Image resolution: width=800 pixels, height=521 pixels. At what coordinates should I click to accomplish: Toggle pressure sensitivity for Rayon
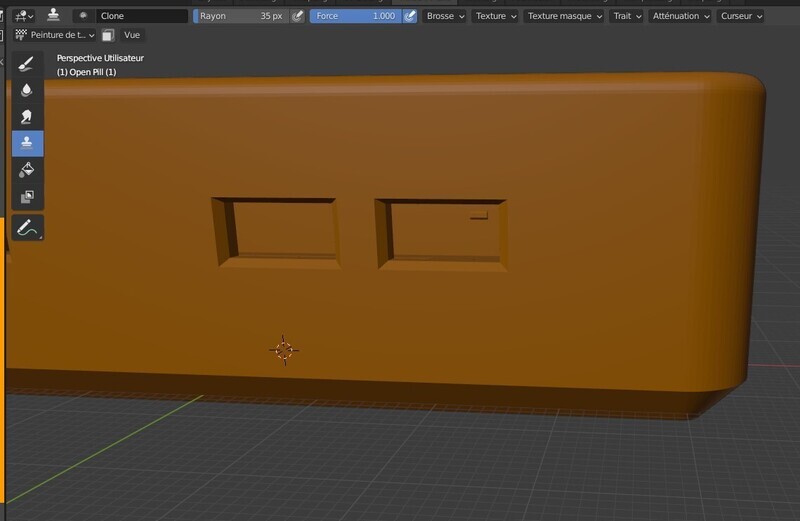[x=297, y=16]
